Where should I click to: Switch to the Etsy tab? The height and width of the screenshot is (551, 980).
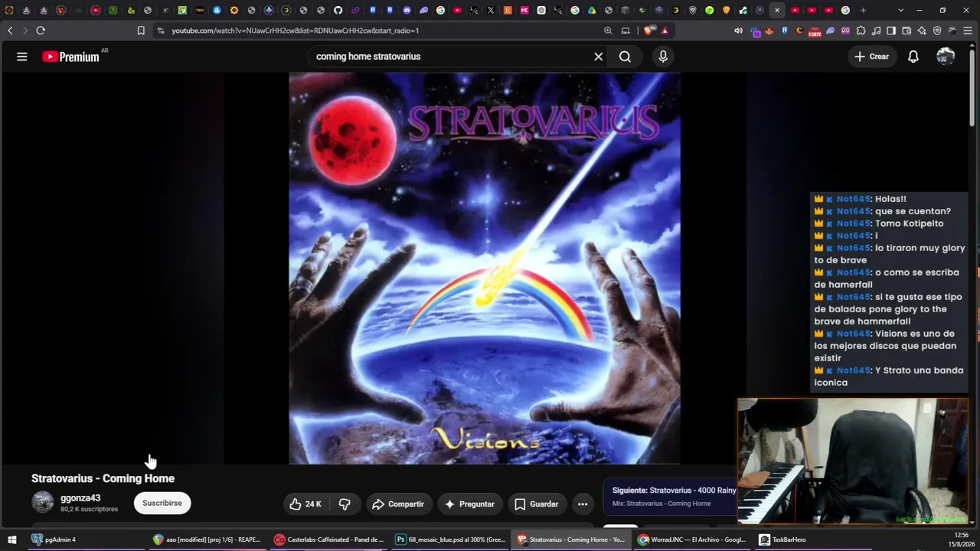(x=508, y=10)
